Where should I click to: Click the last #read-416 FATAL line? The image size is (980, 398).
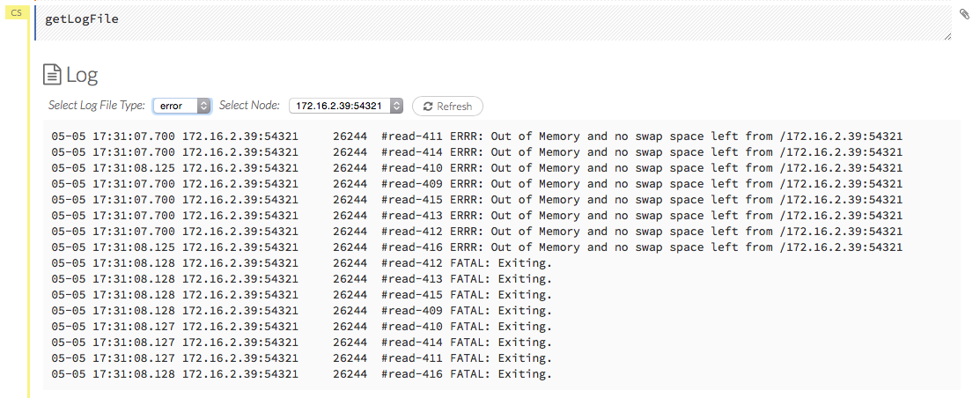tap(301, 374)
